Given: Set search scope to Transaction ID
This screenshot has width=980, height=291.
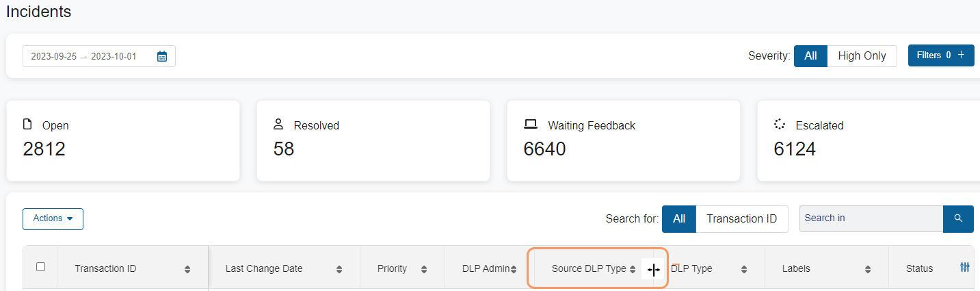Looking at the screenshot, I should [741, 219].
